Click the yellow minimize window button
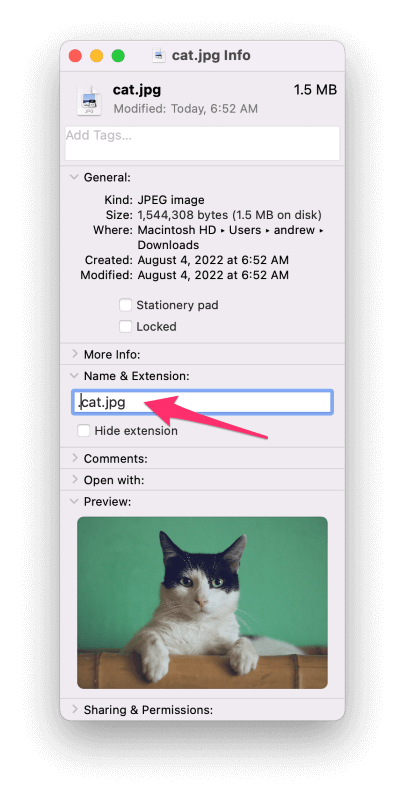Screen dimensions: 405x800 pos(97,56)
